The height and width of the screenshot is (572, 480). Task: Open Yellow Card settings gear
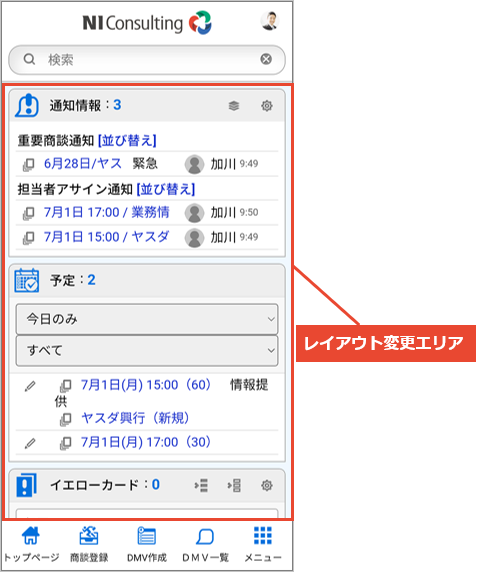[267, 486]
